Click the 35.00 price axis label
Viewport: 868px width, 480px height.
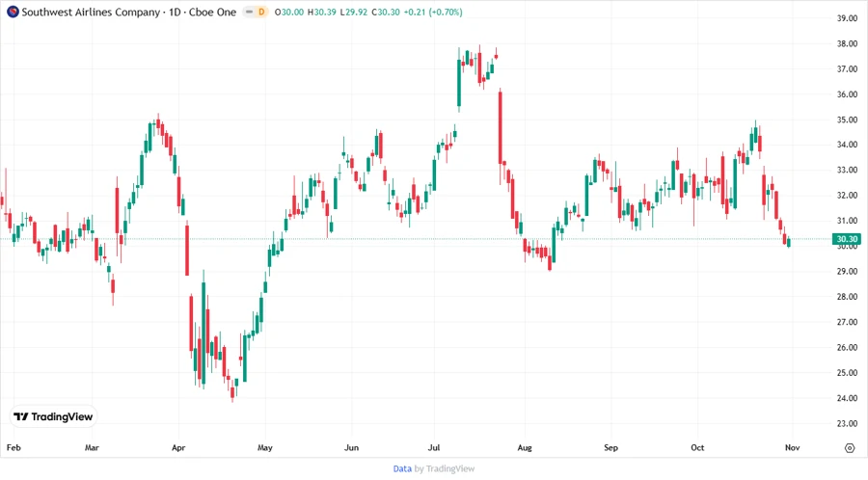(847, 120)
